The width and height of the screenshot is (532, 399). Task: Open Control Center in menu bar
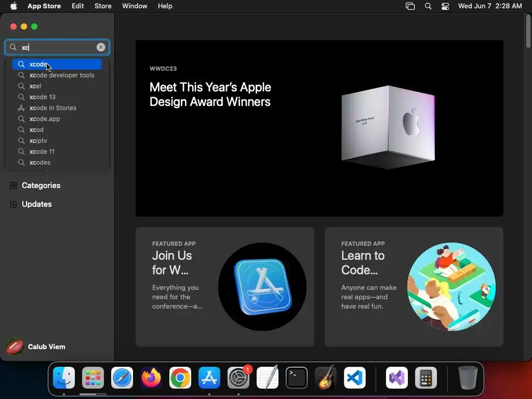pyautogui.click(x=445, y=6)
